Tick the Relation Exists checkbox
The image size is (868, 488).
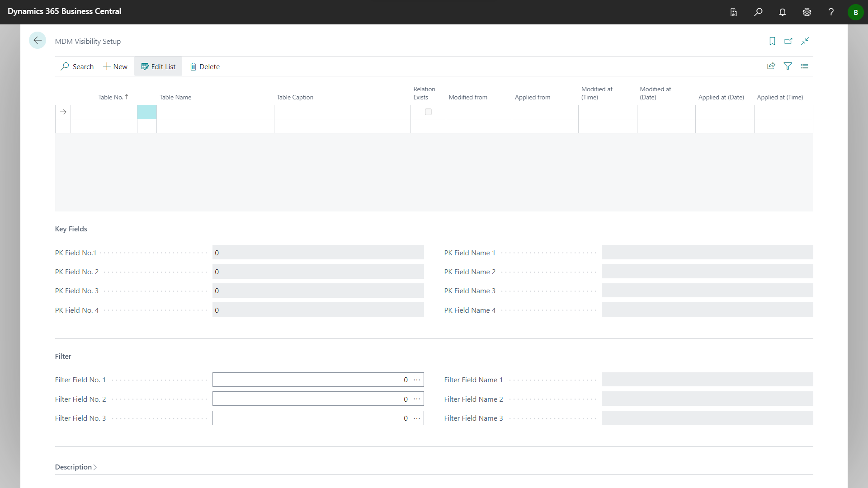(x=428, y=112)
